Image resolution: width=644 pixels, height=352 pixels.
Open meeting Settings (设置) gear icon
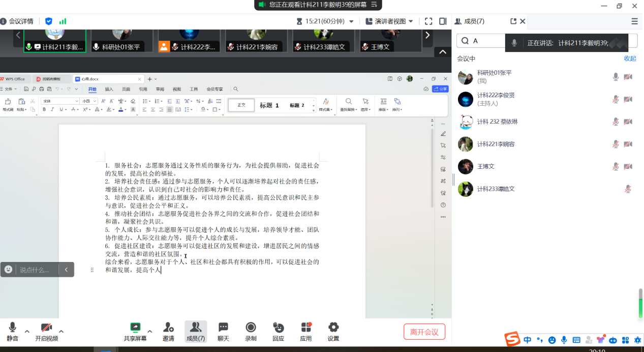[x=333, y=328]
